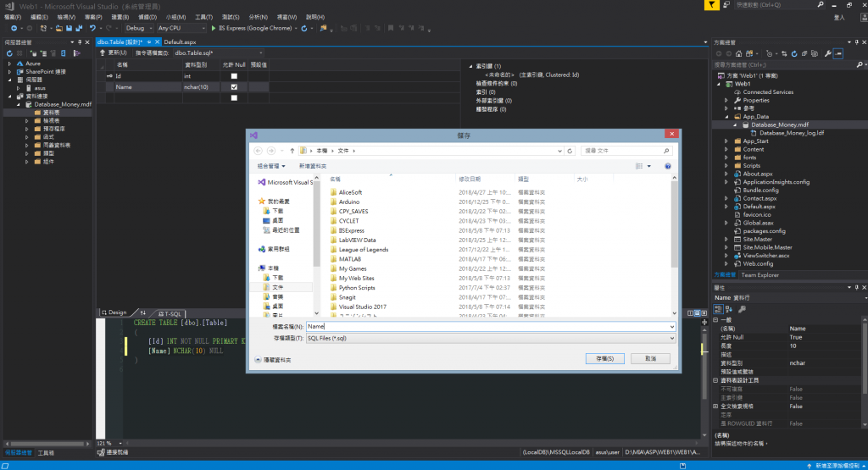Click the categorized view icon in Properties panel
The height and width of the screenshot is (470, 868).
coord(719,309)
